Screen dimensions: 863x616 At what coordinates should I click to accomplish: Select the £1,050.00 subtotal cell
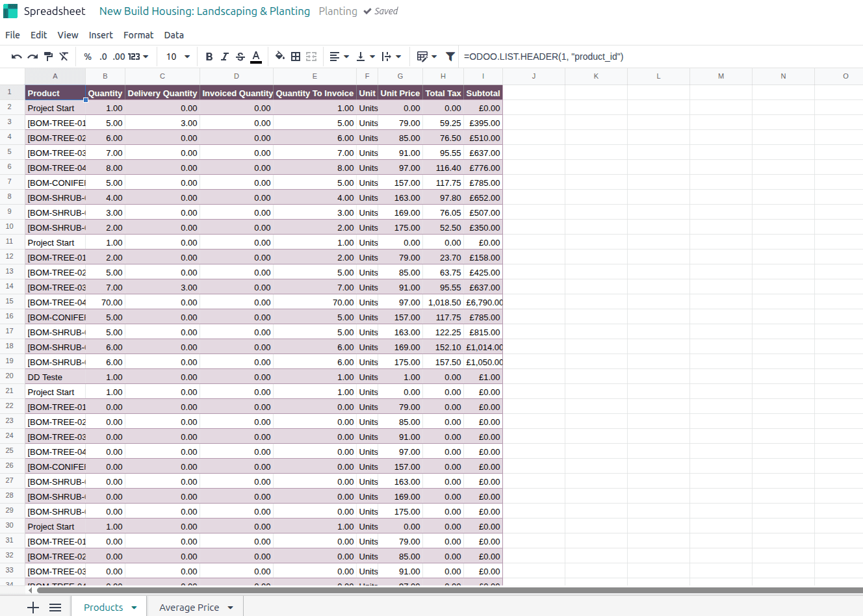coord(483,362)
